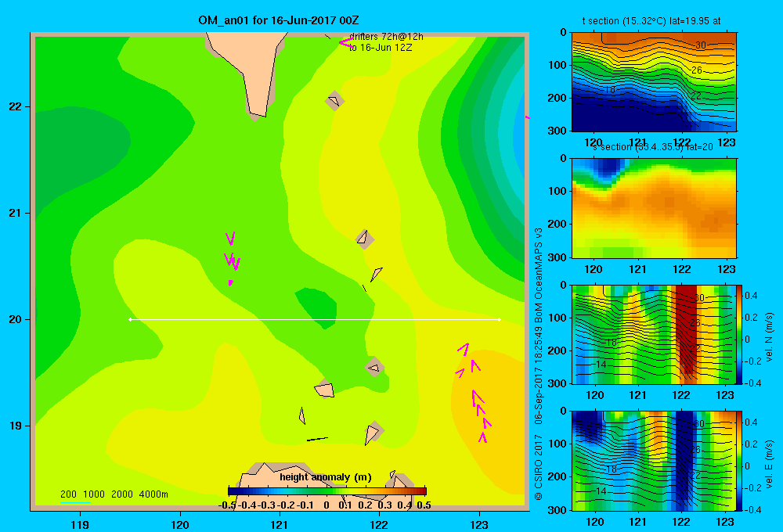
Task: Select the dark blue end of height anomaly colorbar
Action: [232, 491]
